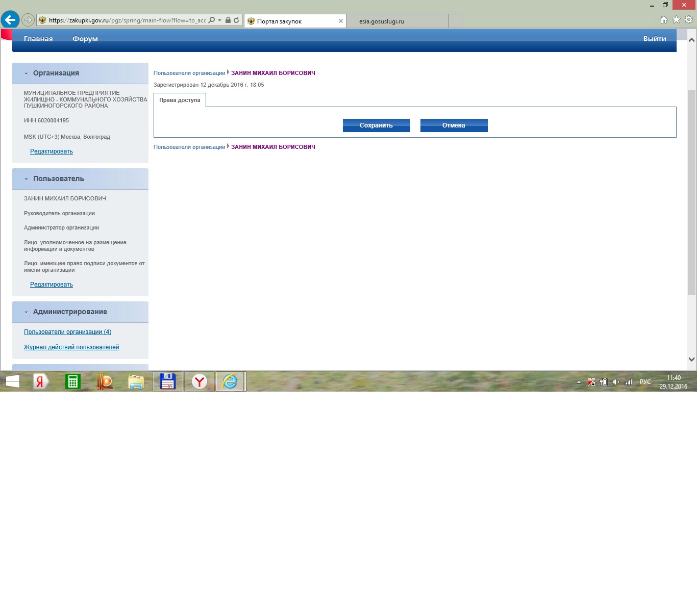Viewport: 697px width, 616px height.
Task: Go to browser Home page icon
Action: coord(663,20)
